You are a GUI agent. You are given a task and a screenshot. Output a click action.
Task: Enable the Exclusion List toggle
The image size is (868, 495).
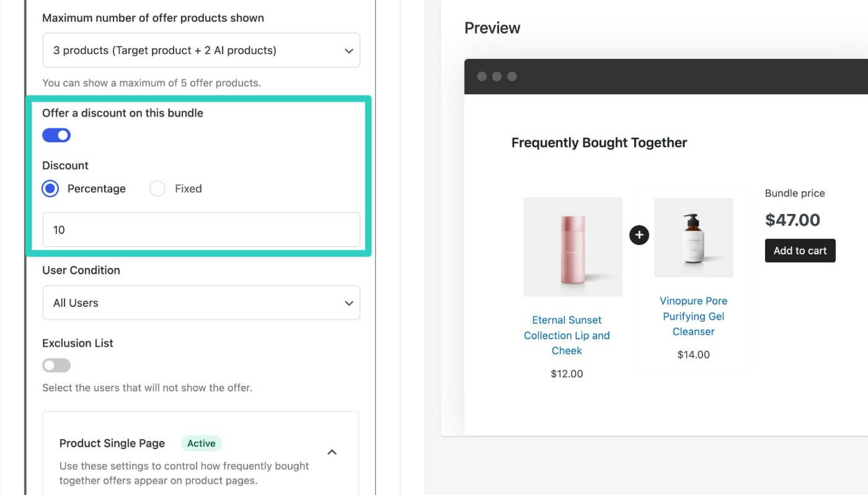pyautogui.click(x=56, y=365)
